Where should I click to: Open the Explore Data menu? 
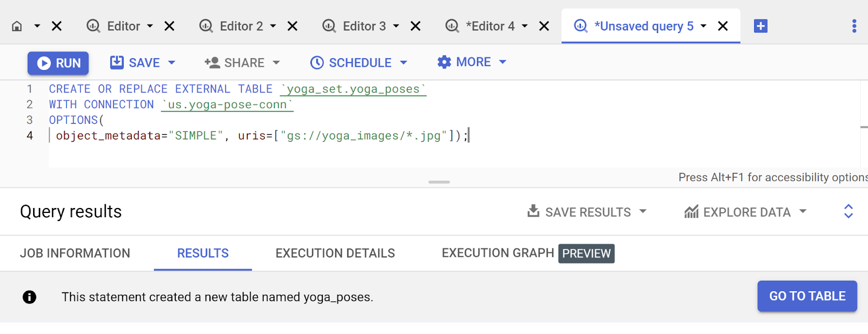point(745,212)
